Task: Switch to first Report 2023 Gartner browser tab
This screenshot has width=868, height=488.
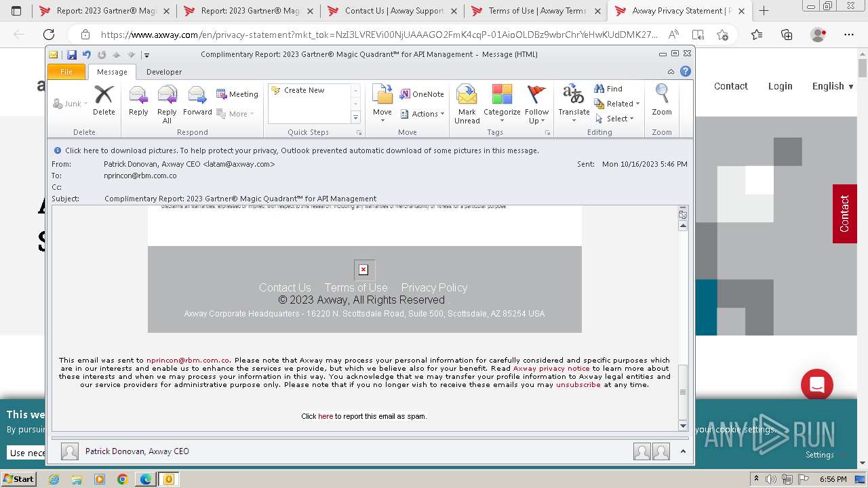Action: 105,11
